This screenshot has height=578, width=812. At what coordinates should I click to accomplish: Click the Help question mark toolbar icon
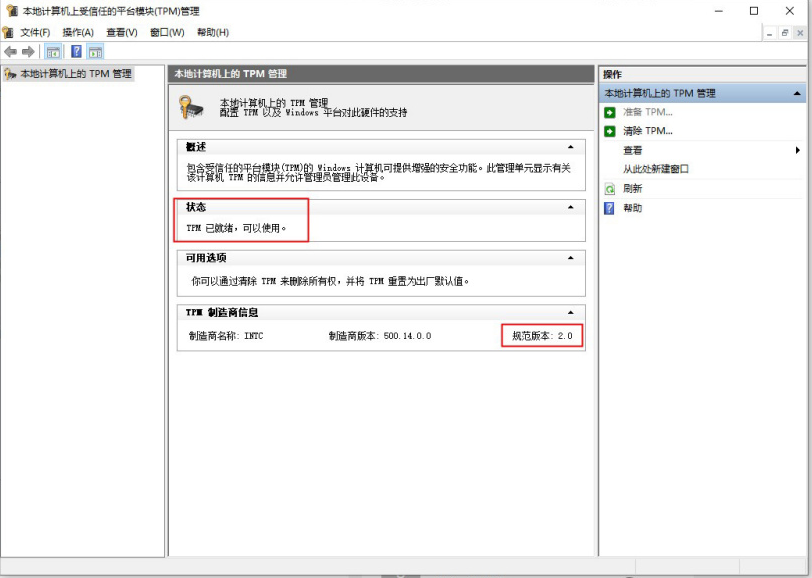click(x=76, y=51)
